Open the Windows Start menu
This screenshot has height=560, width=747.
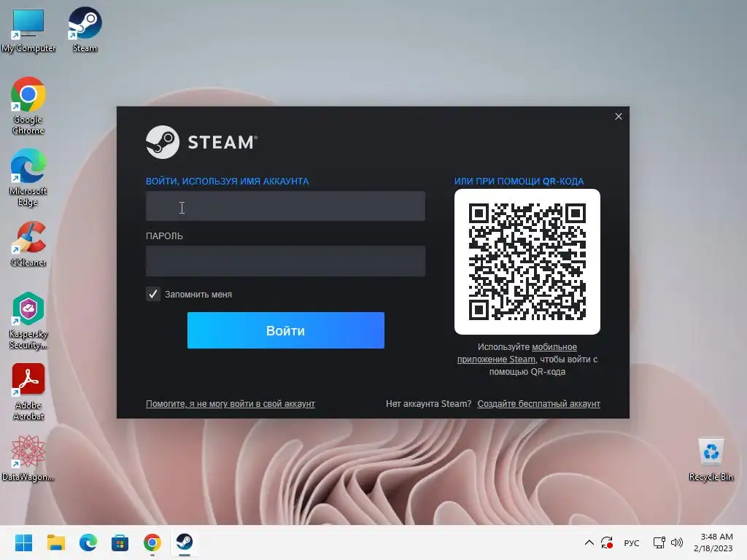pos(23,542)
